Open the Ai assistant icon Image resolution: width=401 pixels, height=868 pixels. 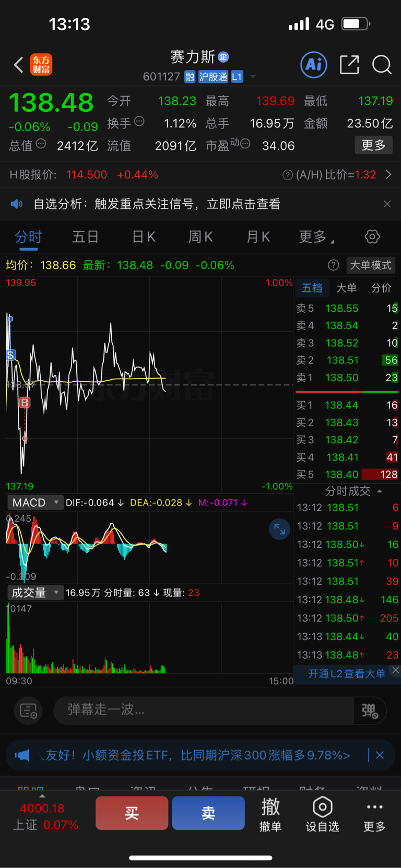[314, 65]
